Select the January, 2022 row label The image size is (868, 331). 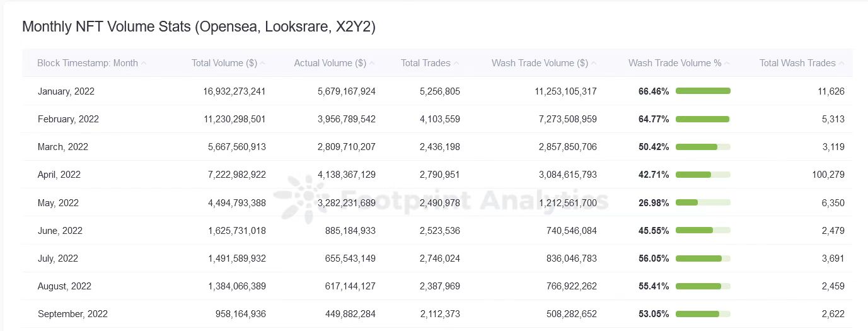click(x=66, y=91)
